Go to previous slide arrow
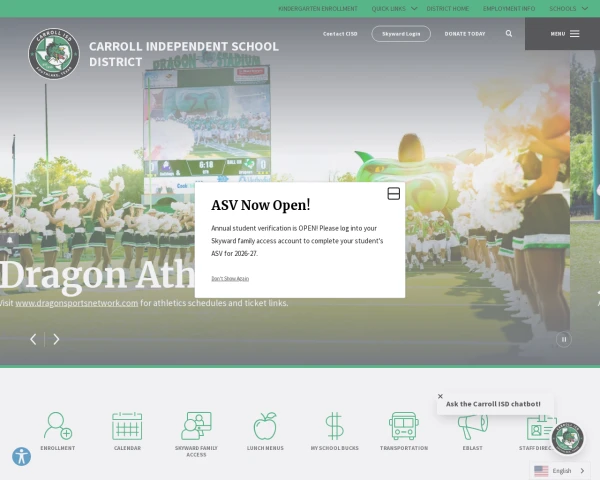600x480 pixels. point(33,339)
